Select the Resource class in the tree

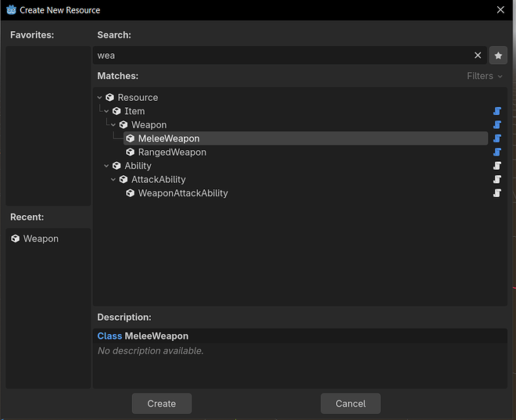click(138, 98)
